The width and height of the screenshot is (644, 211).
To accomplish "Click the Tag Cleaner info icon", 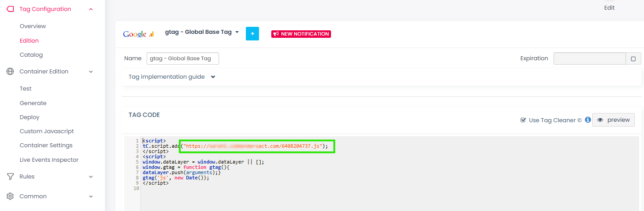I will click(x=588, y=120).
